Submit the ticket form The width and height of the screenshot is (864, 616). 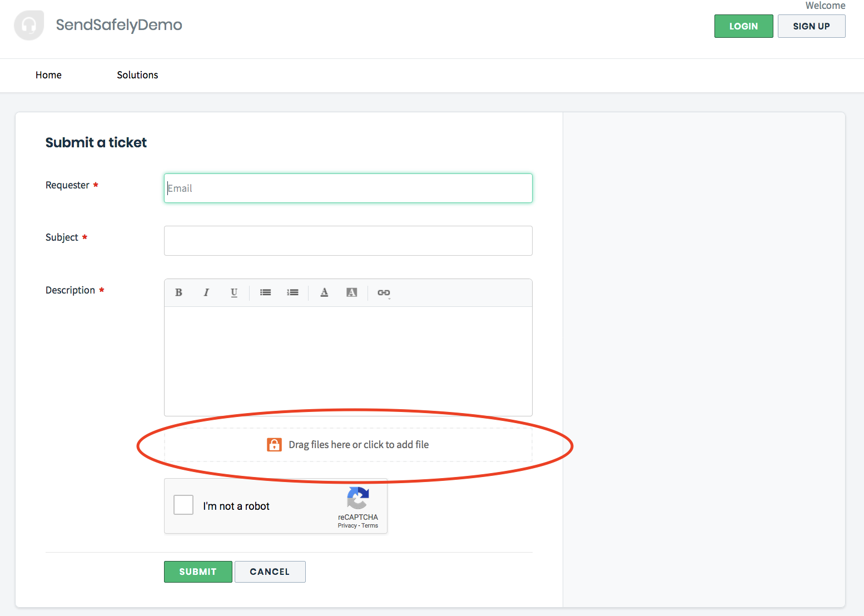[x=198, y=572]
